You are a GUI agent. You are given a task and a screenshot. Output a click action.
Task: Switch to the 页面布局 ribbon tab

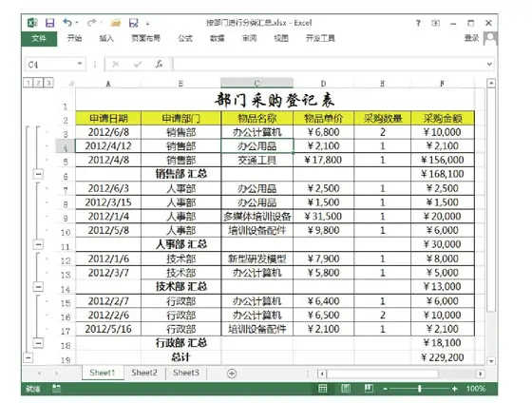pos(146,38)
